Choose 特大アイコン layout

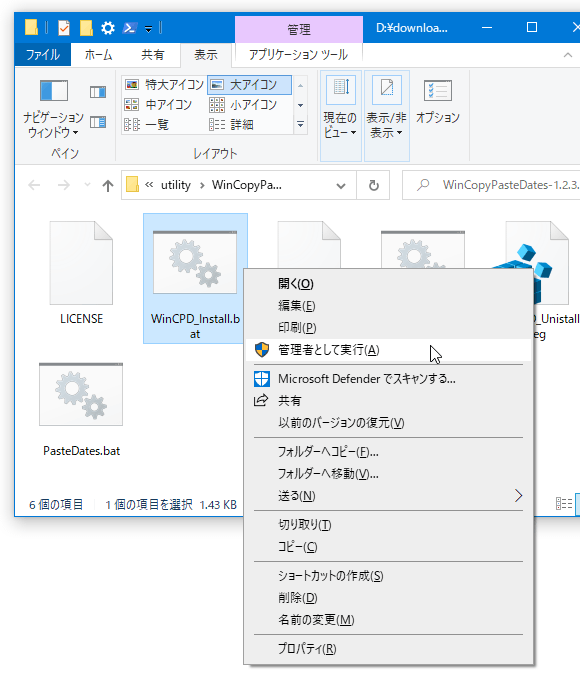tap(164, 85)
